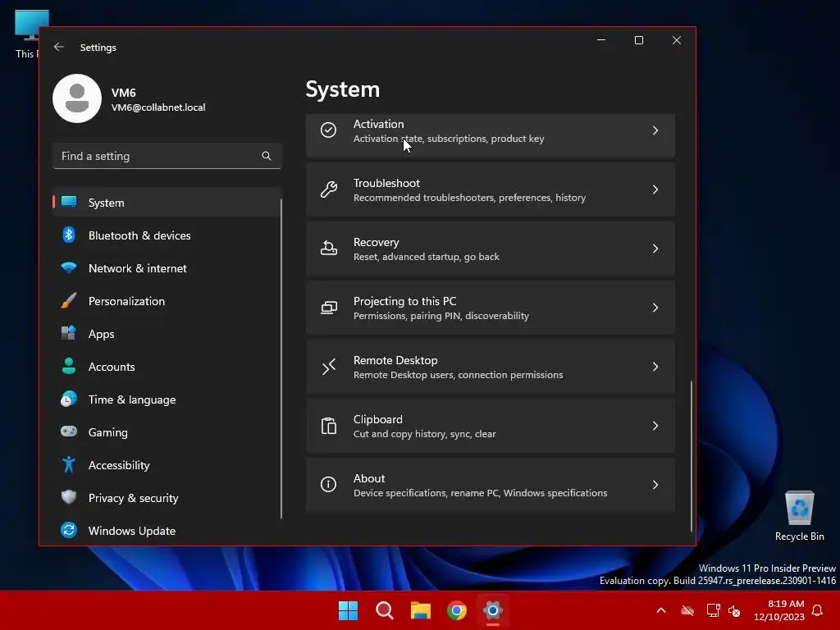Click the Accessibility figure icon in sidebar
The image size is (840, 630).
pos(70,465)
